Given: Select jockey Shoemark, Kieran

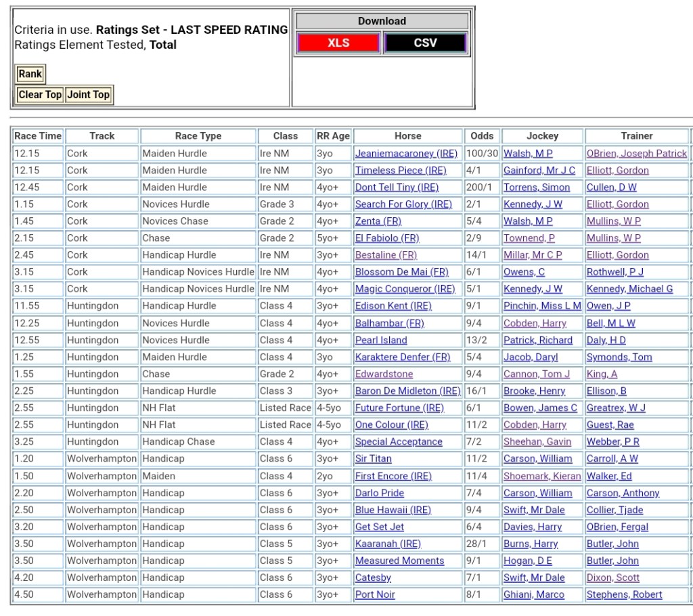Looking at the screenshot, I should 542,476.
